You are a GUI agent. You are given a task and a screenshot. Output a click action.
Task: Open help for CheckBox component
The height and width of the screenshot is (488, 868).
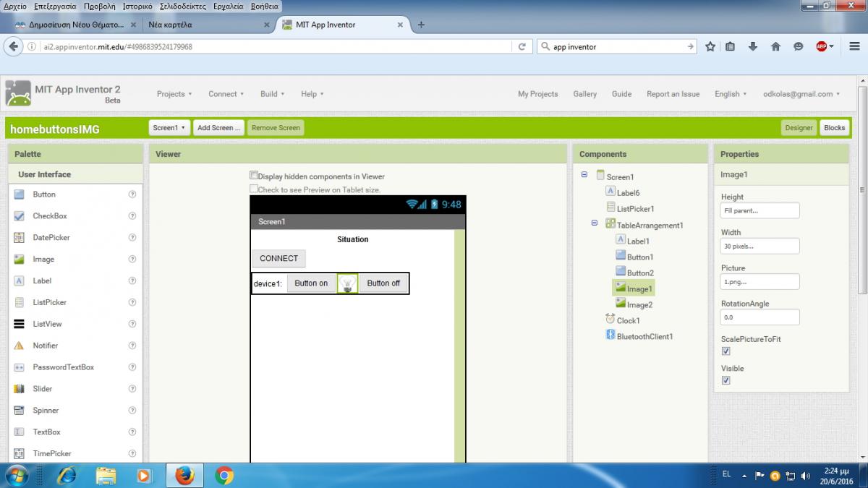tap(132, 216)
